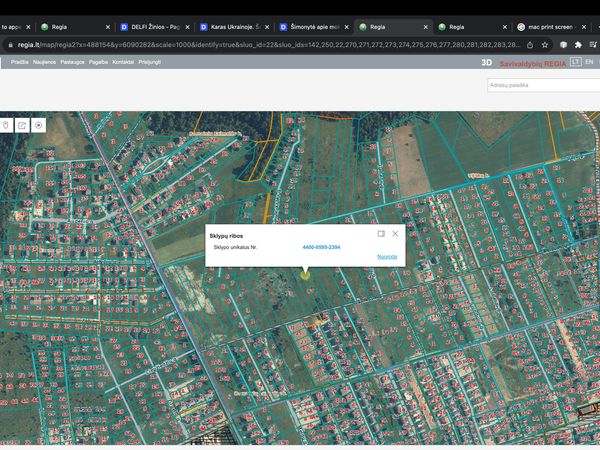Bookmark this page with the star icon

click(x=545, y=45)
